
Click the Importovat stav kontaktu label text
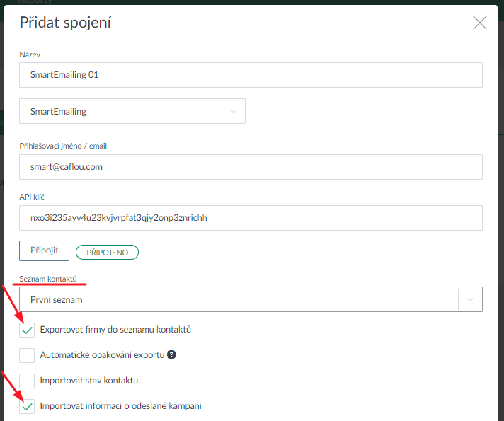click(88, 381)
